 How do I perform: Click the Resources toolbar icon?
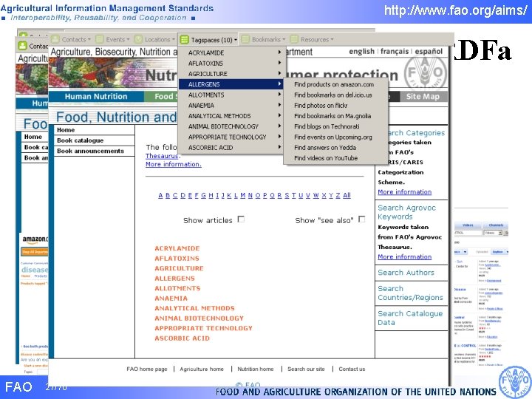tap(294, 39)
